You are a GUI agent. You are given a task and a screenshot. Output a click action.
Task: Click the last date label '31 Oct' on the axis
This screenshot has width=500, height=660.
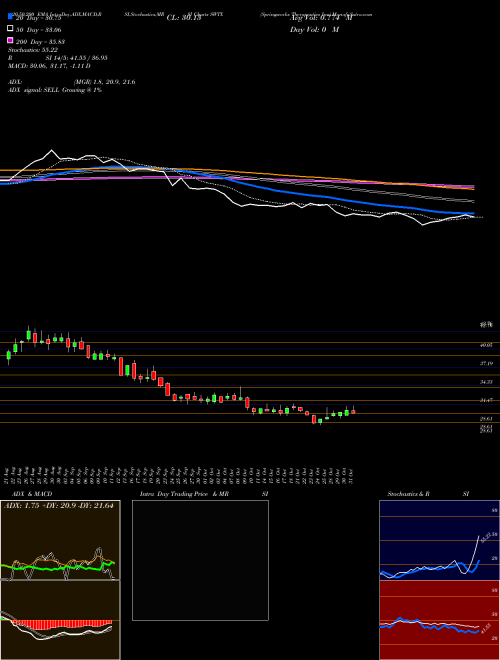[350, 474]
